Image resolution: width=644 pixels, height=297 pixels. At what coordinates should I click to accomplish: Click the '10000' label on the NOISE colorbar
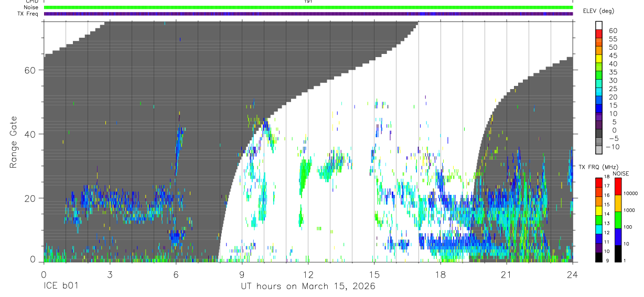(631, 194)
